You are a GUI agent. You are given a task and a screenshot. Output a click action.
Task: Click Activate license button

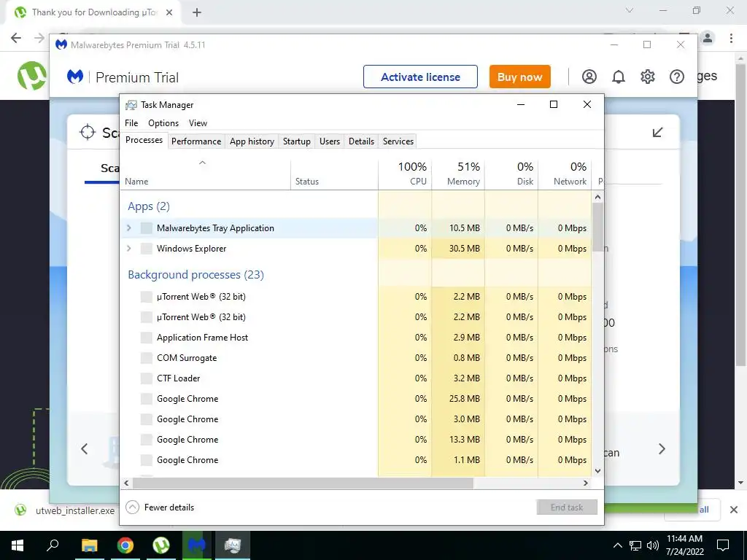[420, 77]
